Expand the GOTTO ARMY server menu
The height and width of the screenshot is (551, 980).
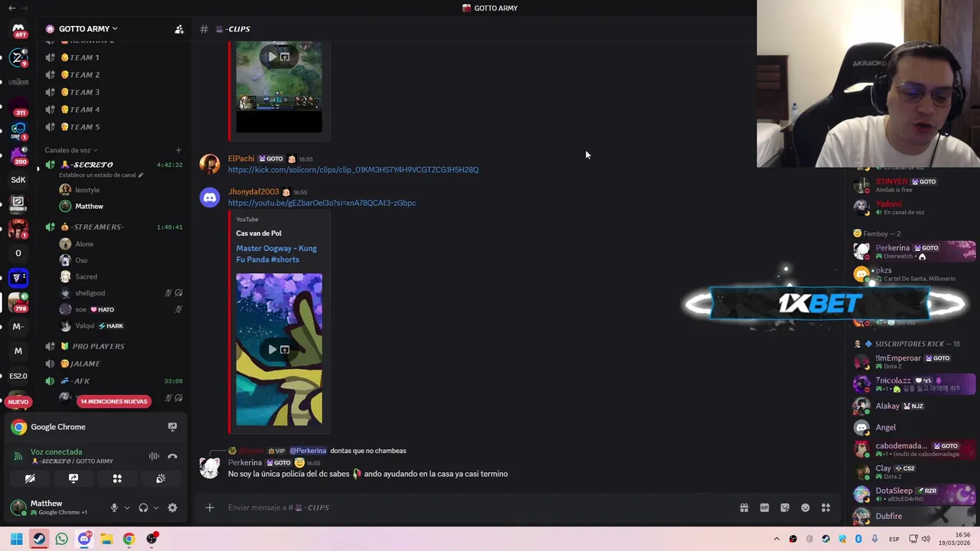(x=89, y=29)
